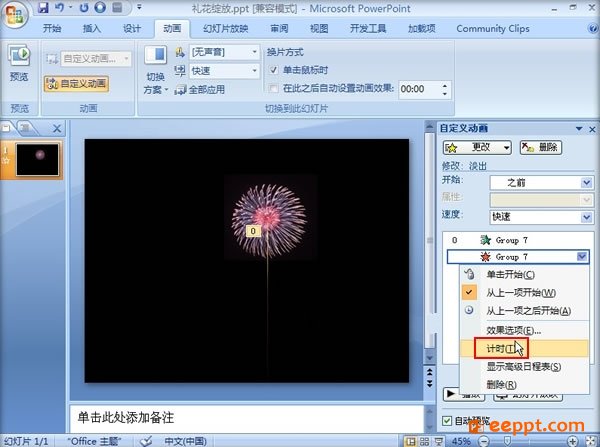
Task: Go to previous slide with double-up arrow
Action: (x=430, y=372)
